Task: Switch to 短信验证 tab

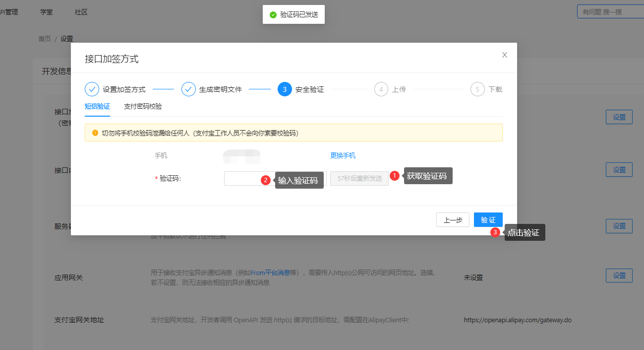Action: [97, 106]
